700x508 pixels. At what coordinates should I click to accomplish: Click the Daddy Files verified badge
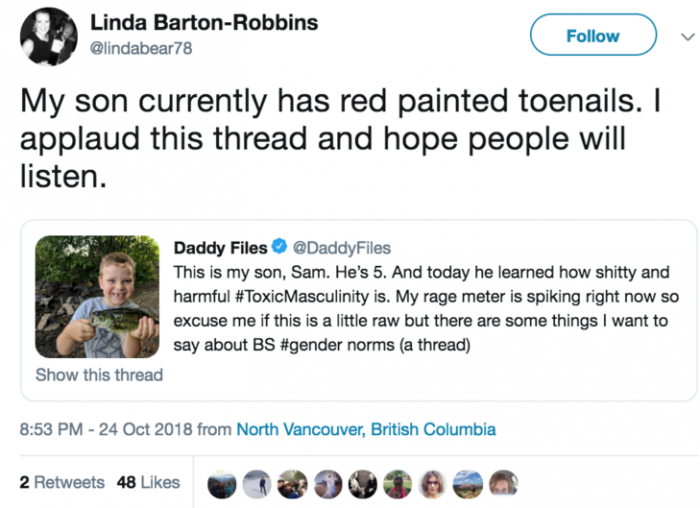click(283, 248)
